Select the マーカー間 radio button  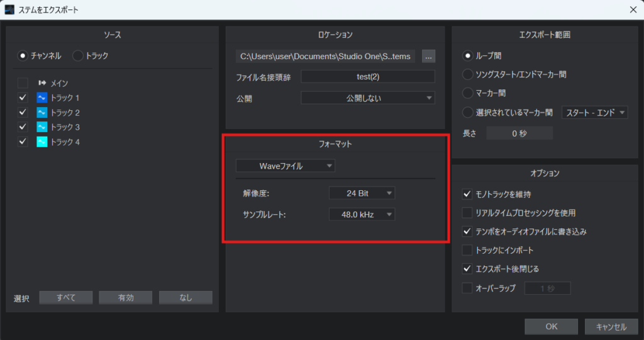[x=467, y=93]
